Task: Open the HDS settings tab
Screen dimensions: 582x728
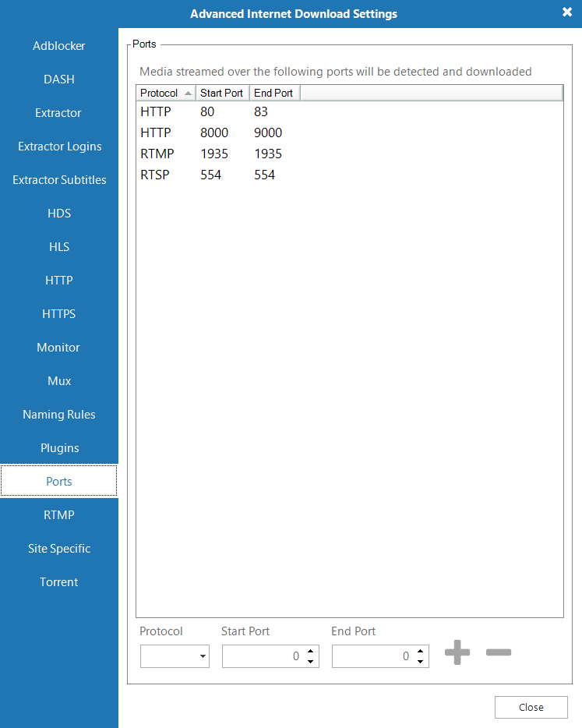Action: click(59, 213)
